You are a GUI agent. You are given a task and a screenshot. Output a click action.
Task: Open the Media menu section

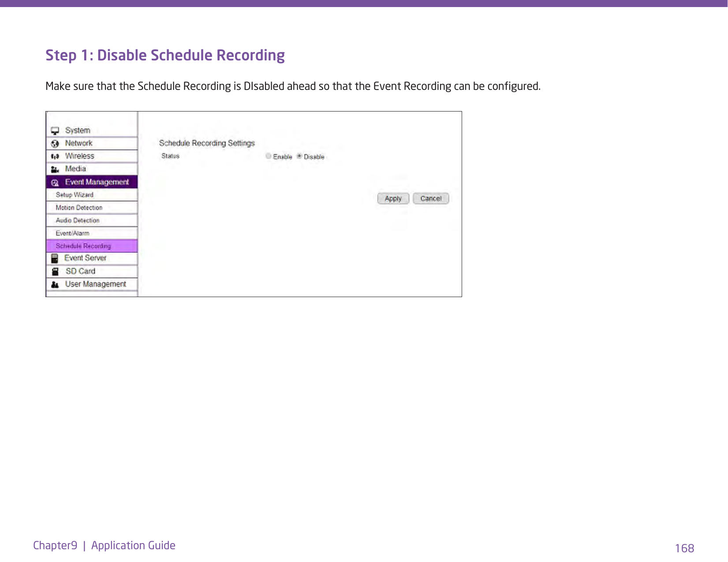(92, 169)
